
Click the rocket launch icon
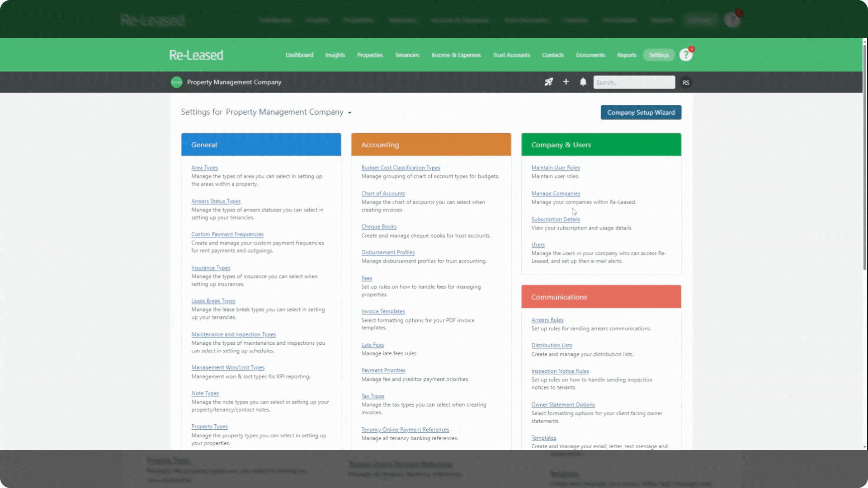pyautogui.click(x=548, y=82)
